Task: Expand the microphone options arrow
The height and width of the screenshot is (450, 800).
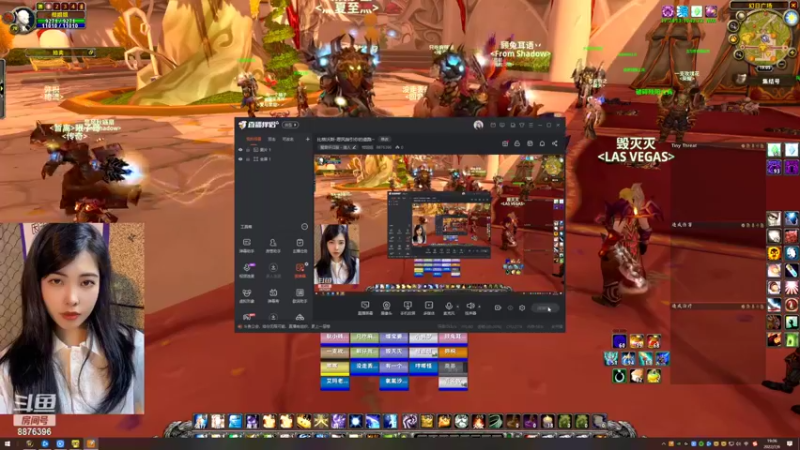Action: point(458,307)
